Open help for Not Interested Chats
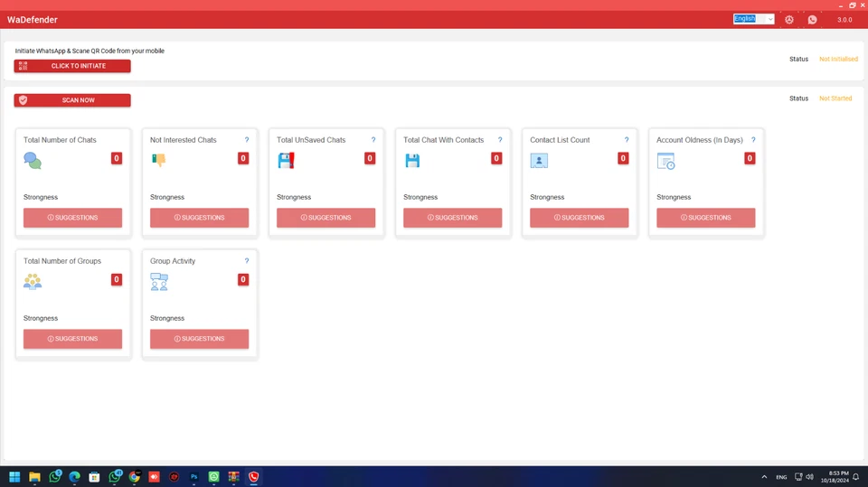868x487 pixels. click(x=247, y=140)
